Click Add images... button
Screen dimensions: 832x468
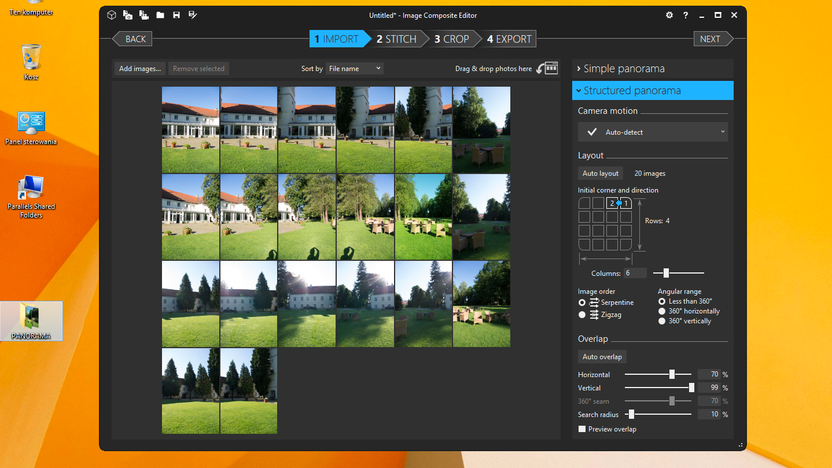[140, 68]
